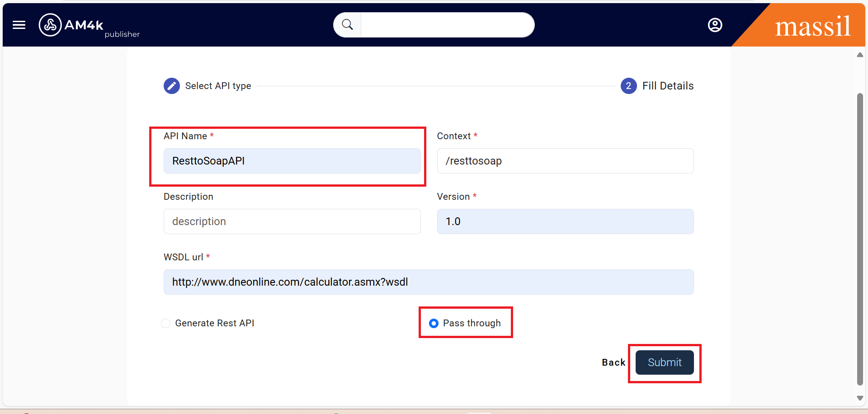The image size is (868, 414).
Task: Click the vertical scrollbar thumb
Action: click(860, 239)
